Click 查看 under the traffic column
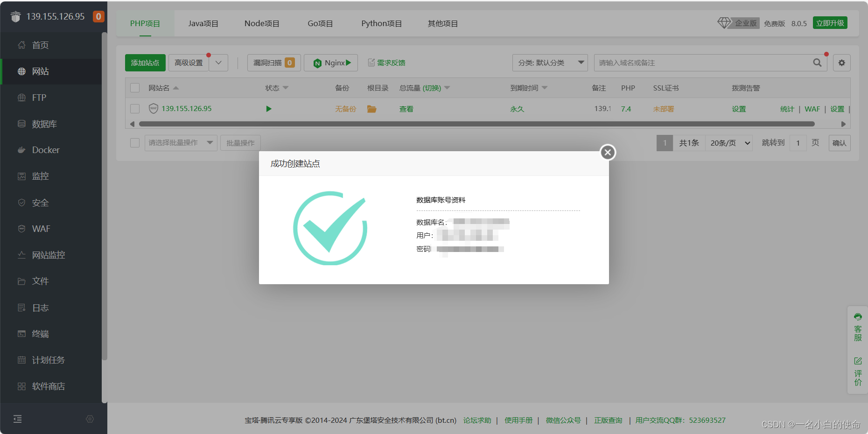The image size is (868, 434). (x=406, y=109)
